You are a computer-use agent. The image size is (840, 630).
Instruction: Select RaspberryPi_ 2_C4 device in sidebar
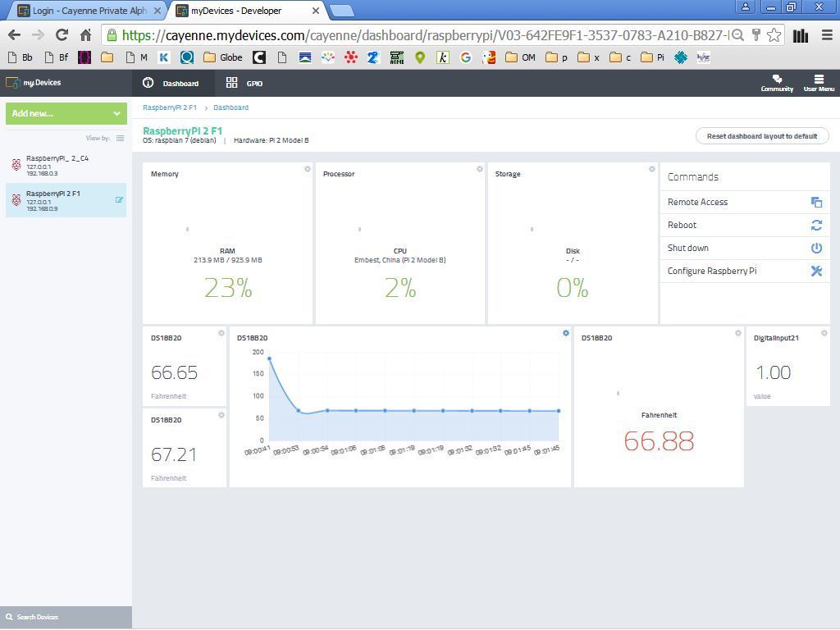point(66,165)
